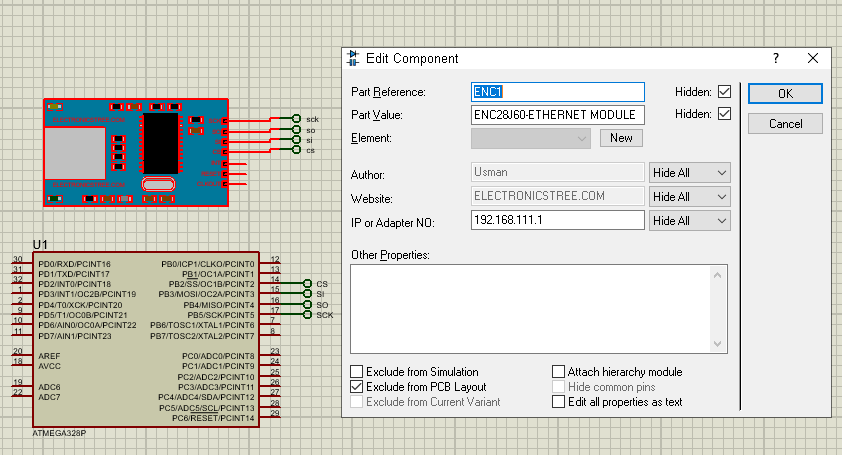Screen dimensions: 842x455
Task: Click the so terminal on the Ethernet module
Action: [x=297, y=130]
